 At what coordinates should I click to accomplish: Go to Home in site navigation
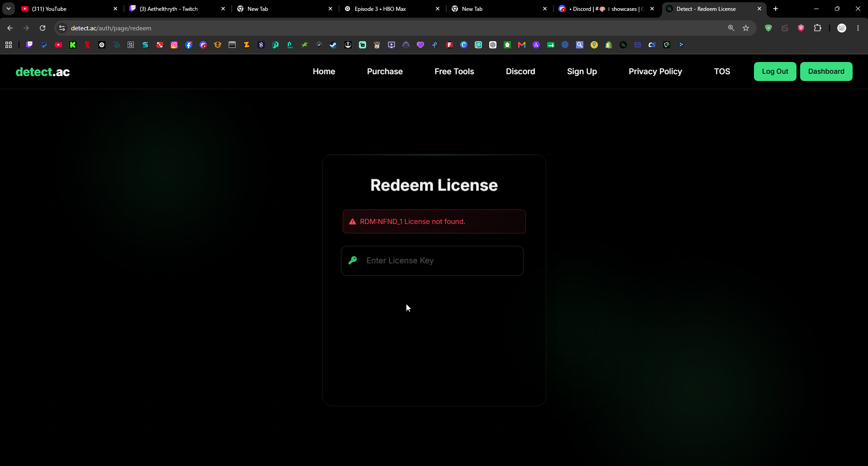324,71
